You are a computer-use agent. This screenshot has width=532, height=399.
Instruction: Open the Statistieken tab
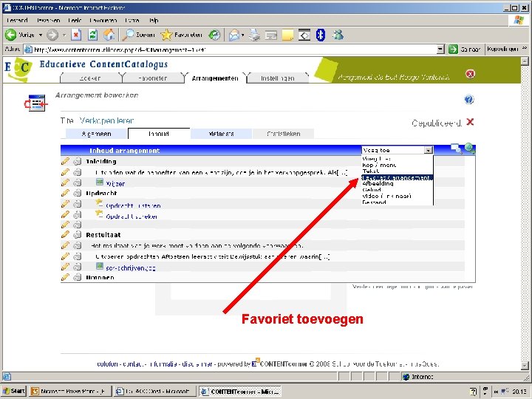[283, 134]
